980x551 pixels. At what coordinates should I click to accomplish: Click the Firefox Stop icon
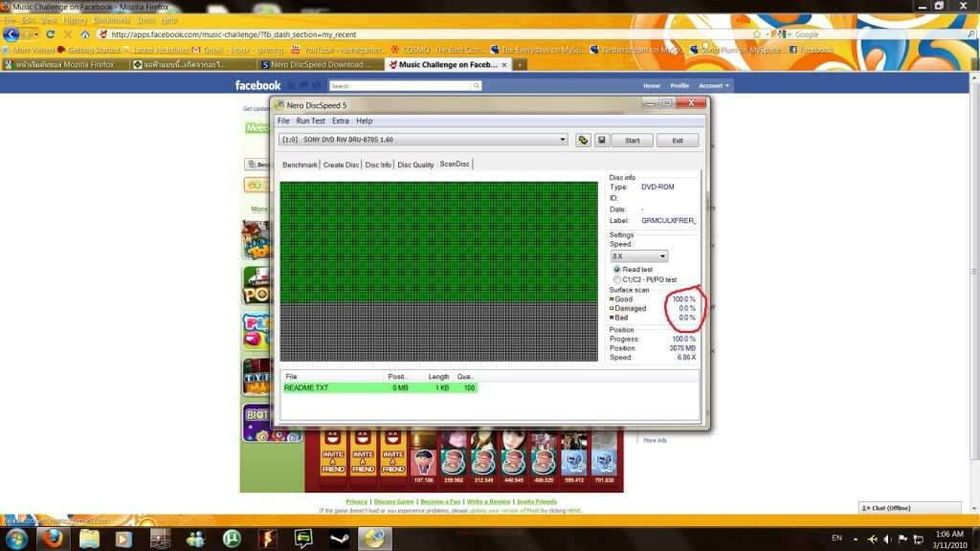coord(68,34)
